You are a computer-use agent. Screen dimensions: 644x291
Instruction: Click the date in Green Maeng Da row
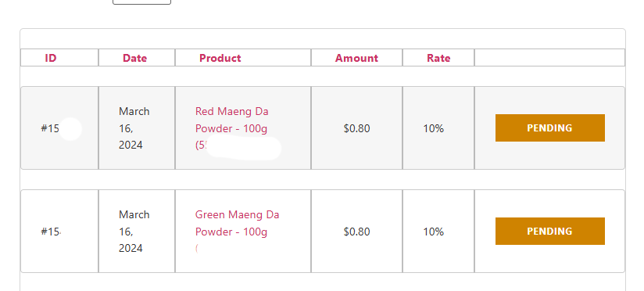[x=134, y=231]
